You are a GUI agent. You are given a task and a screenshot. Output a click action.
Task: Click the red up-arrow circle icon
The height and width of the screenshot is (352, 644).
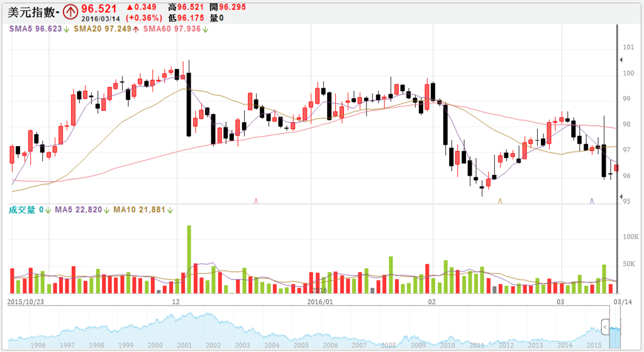(70, 13)
